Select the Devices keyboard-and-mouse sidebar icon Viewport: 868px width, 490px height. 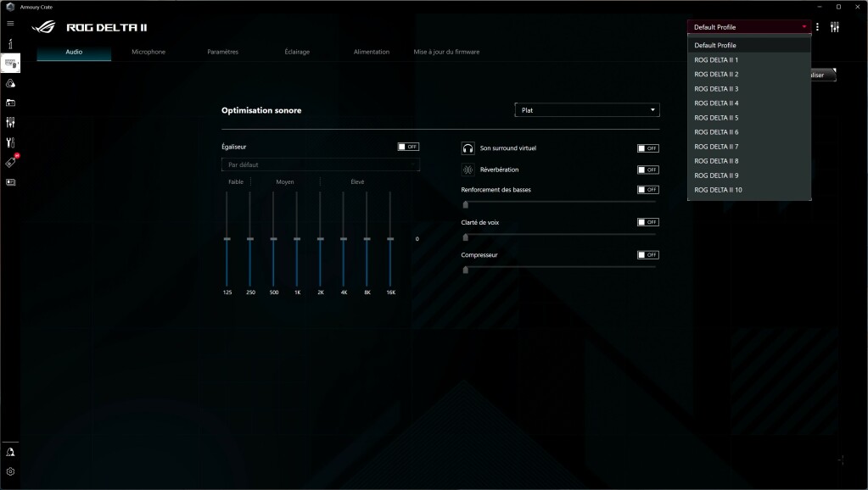10,63
